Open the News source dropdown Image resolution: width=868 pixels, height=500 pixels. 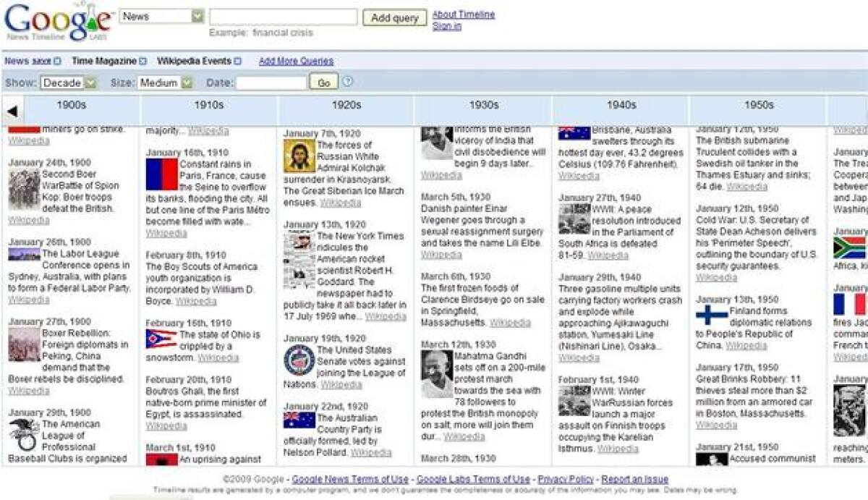pyautogui.click(x=162, y=16)
